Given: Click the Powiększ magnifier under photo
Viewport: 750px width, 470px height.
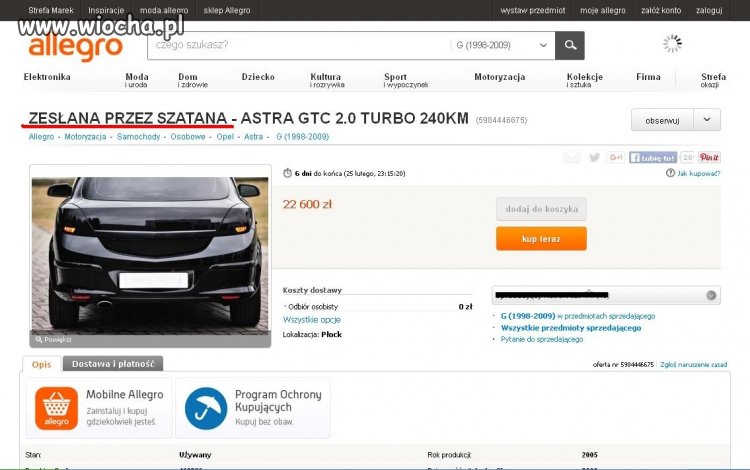Looking at the screenshot, I should coord(54,339).
